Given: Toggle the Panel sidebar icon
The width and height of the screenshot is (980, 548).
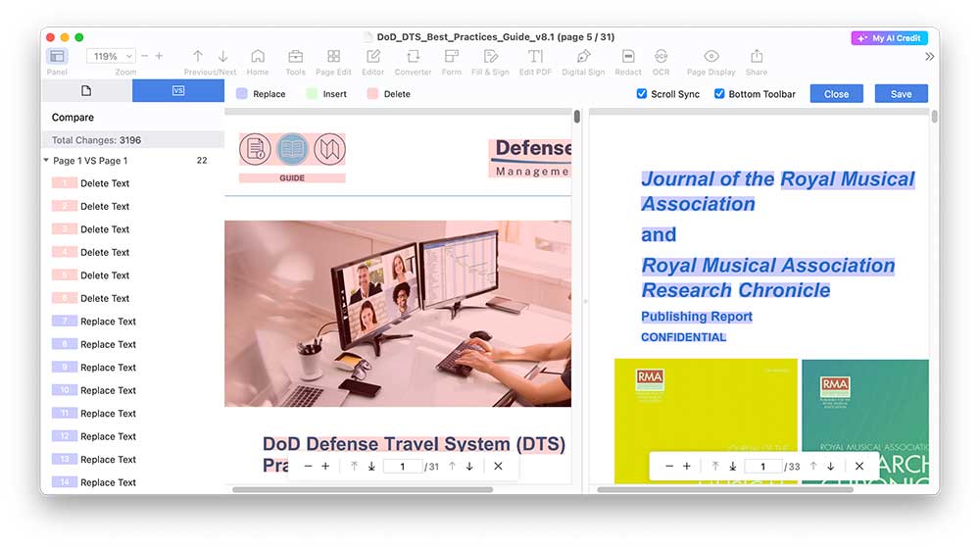Looking at the screenshot, I should click(x=57, y=57).
